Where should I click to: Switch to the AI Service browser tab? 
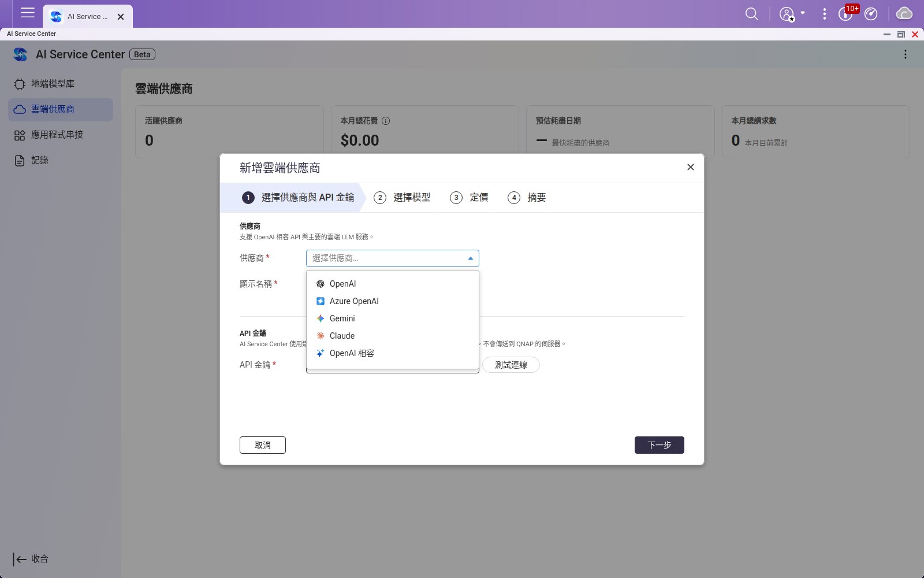(x=88, y=17)
